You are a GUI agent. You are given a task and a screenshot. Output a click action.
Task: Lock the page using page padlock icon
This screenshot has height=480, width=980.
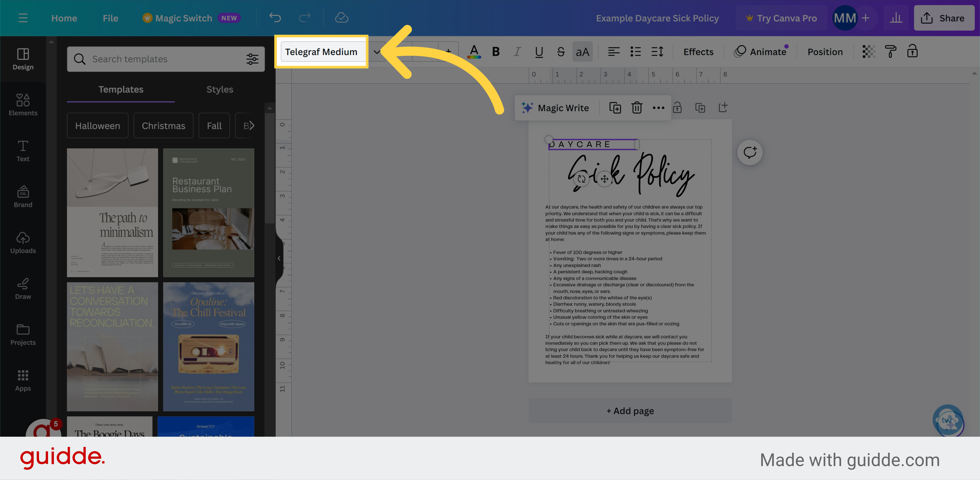(x=677, y=108)
